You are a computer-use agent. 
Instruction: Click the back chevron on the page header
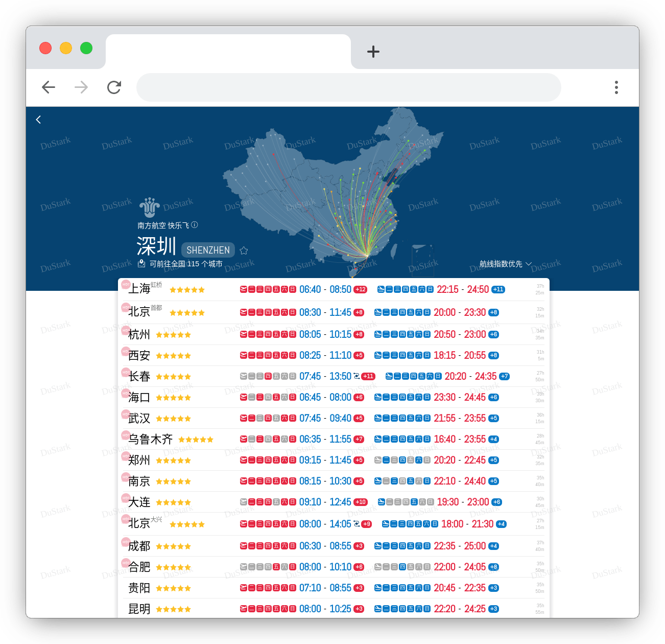point(38,120)
